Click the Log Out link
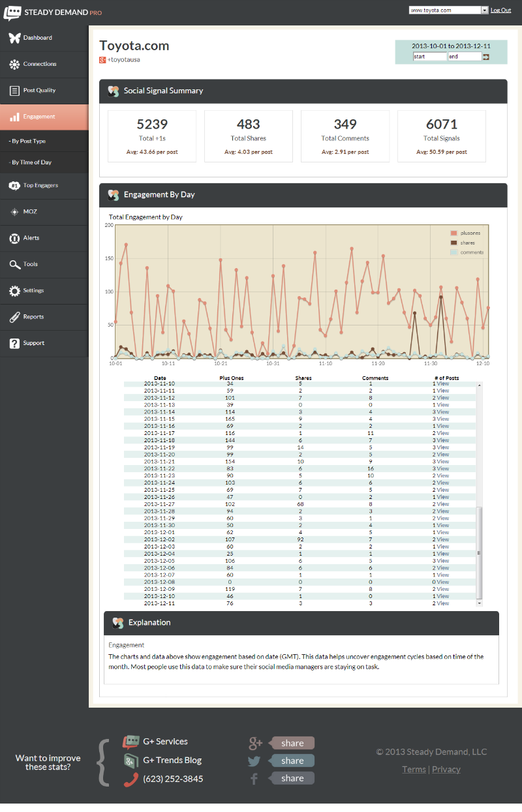Viewport: 522px width, 812px height. (x=500, y=10)
